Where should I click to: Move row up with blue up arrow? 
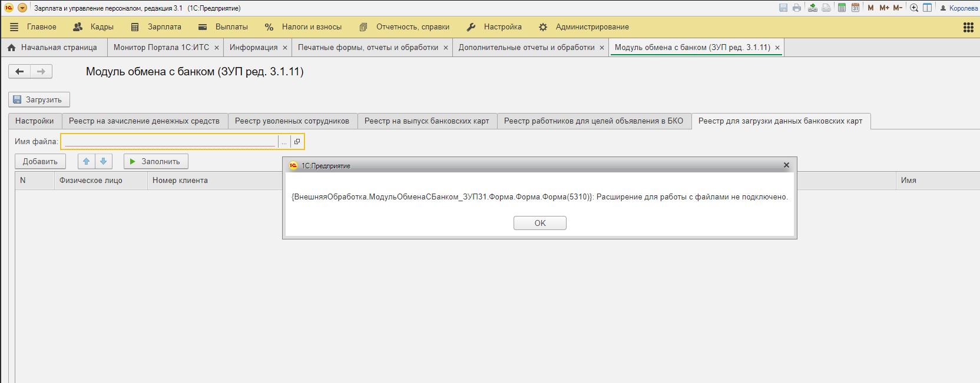coord(86,161)
